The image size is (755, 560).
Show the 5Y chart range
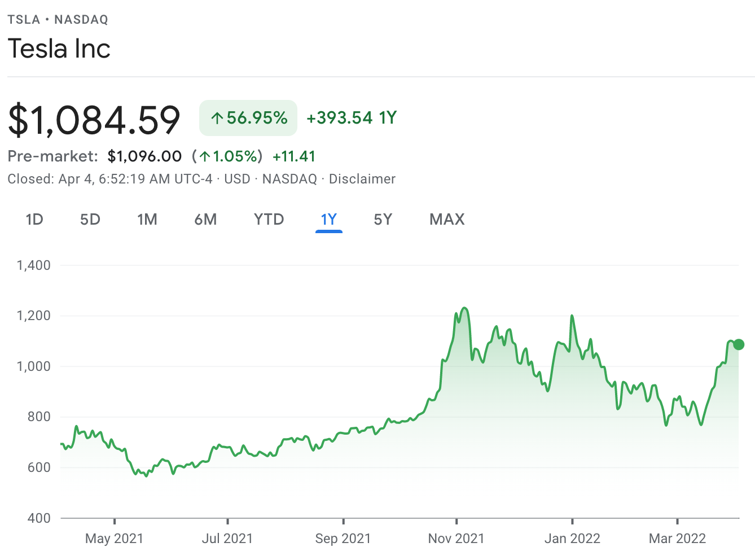[x=383, y=219]
